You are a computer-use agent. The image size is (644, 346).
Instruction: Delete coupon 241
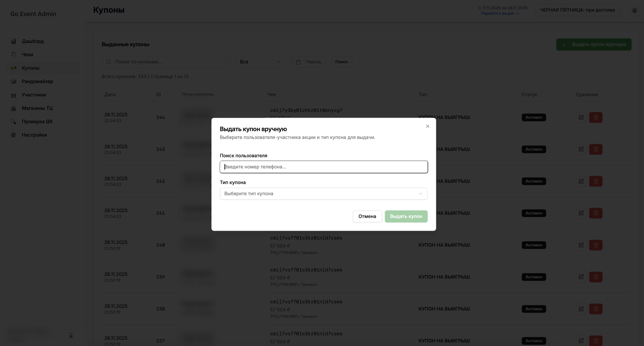(x=596, y=213)
